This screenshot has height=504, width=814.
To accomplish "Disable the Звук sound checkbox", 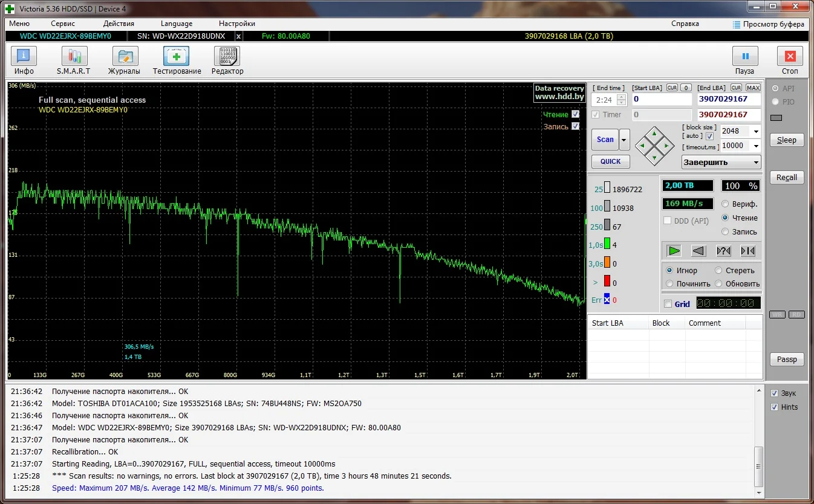I will tap(774, 393).
